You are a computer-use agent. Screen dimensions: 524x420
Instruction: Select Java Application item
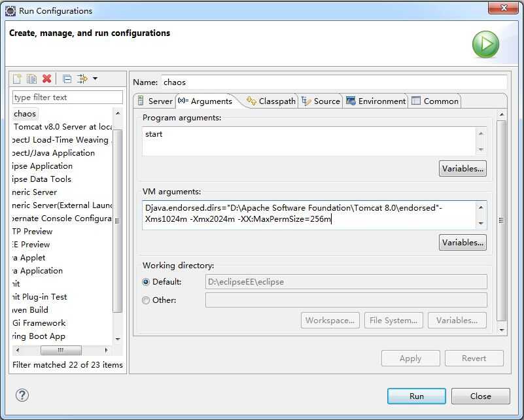38,270
